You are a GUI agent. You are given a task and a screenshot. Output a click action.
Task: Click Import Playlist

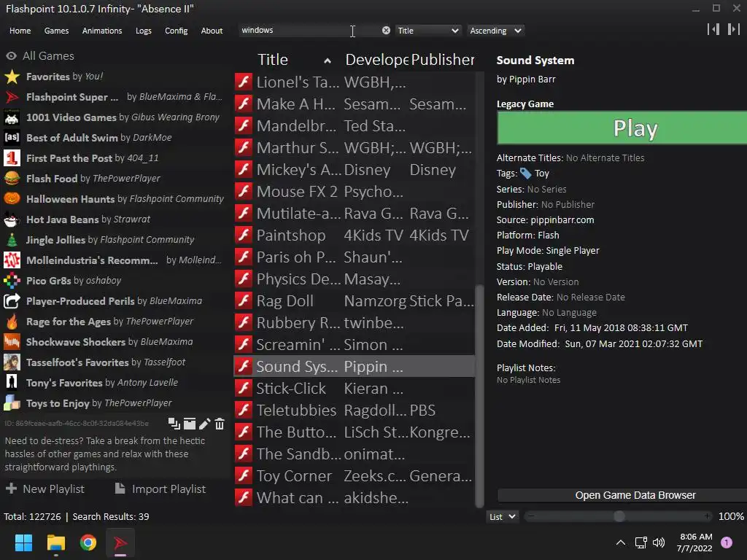(160, 489)
